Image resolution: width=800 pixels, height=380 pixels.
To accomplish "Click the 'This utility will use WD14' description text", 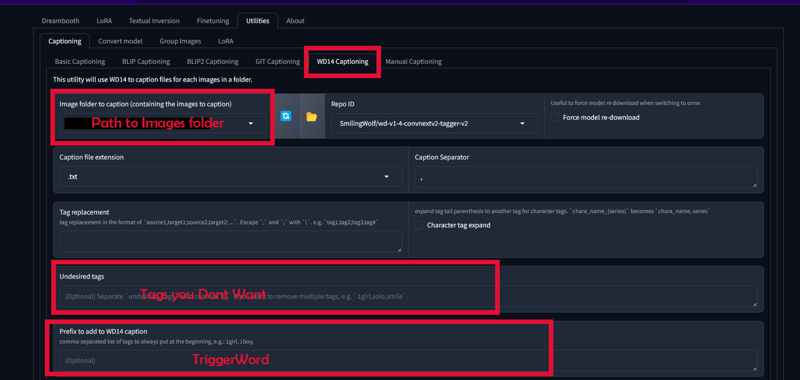I will (153, 80).
